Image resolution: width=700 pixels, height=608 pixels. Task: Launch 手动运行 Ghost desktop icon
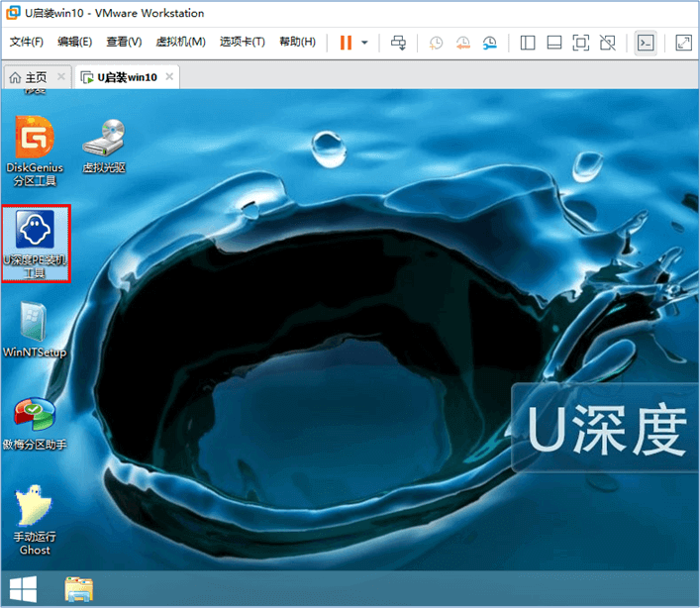(x=35, y=520)
